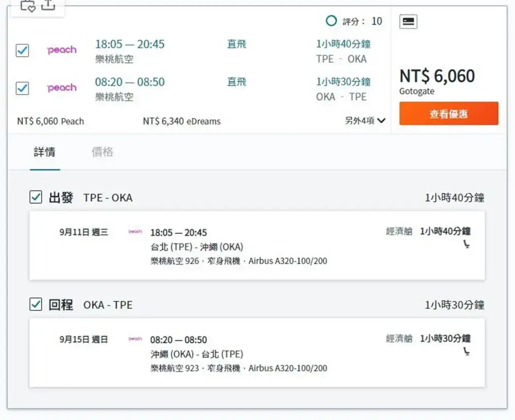
Task: Click the 08:20 — 08:50 summary time
Action: (x=130, y=82)
